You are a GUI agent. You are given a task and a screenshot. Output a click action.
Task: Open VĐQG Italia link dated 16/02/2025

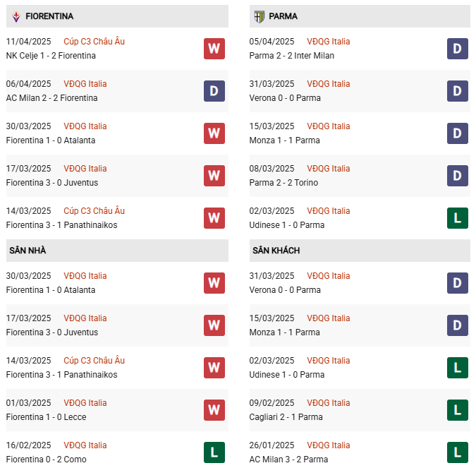point(85,445)
